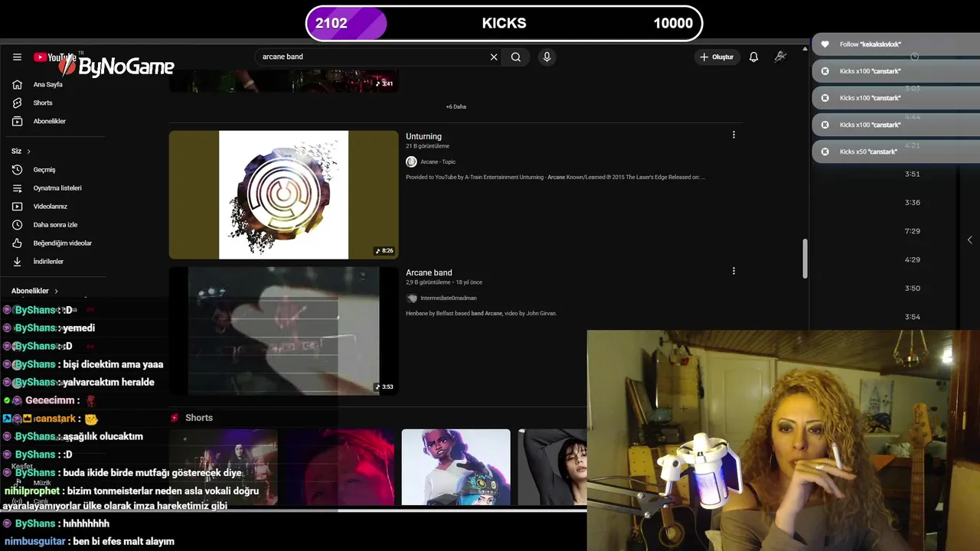The height and width of the screenshot is (551, 980).
Task: Open Videolarınız in sidebar
Action: pos(51,207)
